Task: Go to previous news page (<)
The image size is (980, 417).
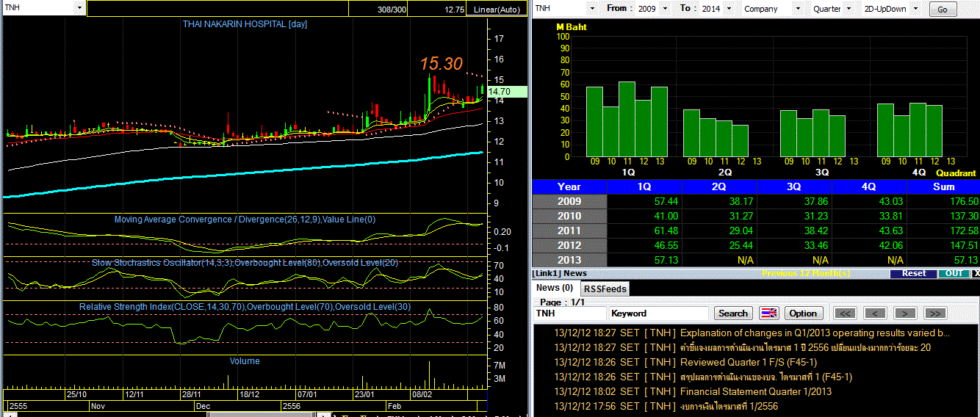Action: tap(875, 313)
